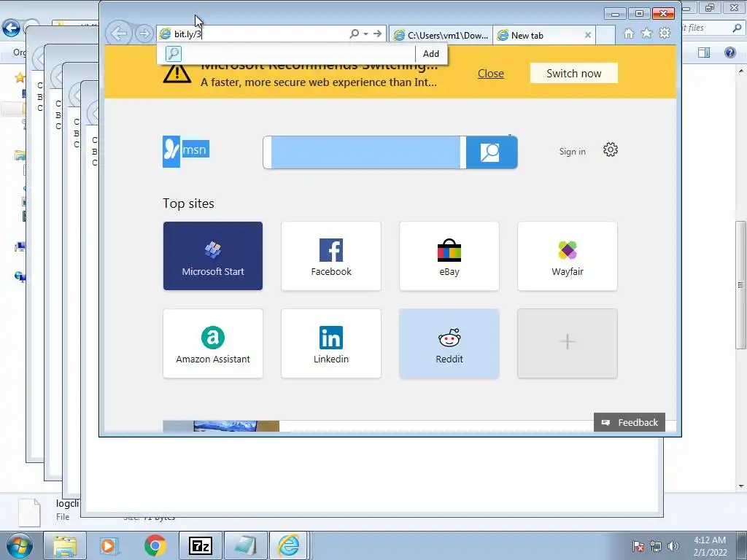The width and height of the screenshot is (747, 560).
Task: Click the warning triangle icon in banner
Action: coord(177,73)
